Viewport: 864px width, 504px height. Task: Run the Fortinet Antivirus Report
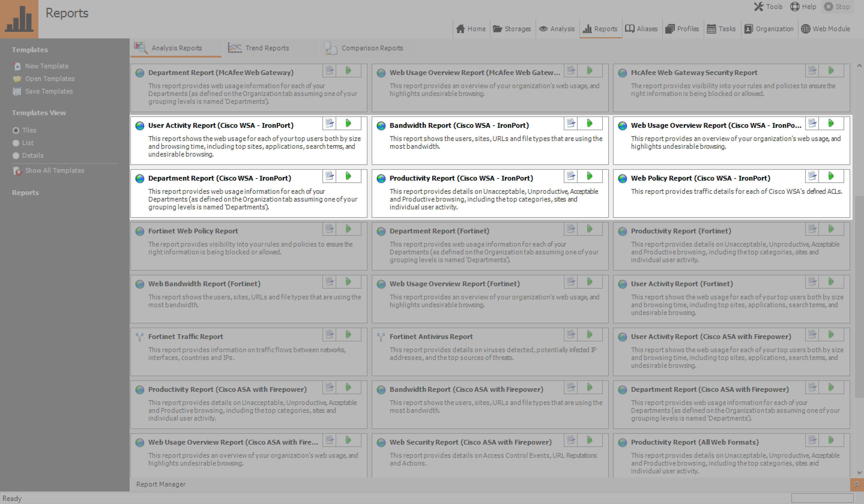[x=590, y=334]
